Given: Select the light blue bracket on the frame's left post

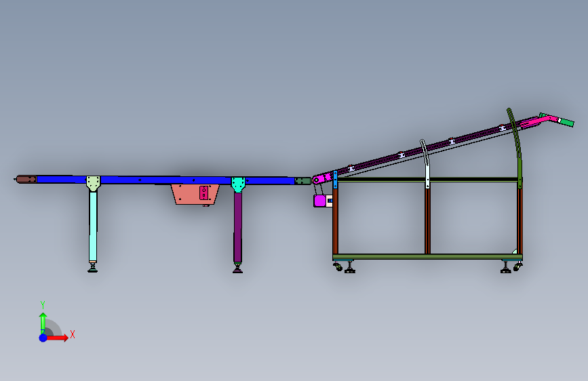Looking at the screenshot, I should [x=335, y=180].
